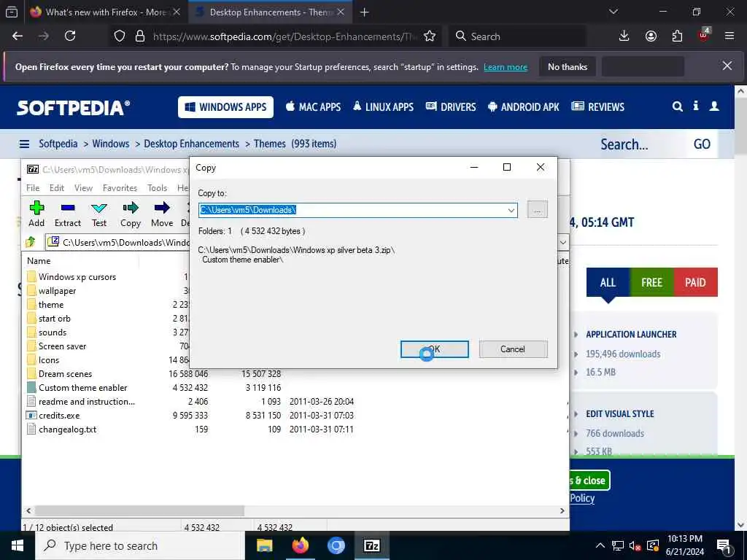Select the credits.exe file
This screenshot has height=560, width=747.
[x=53, y=415]
